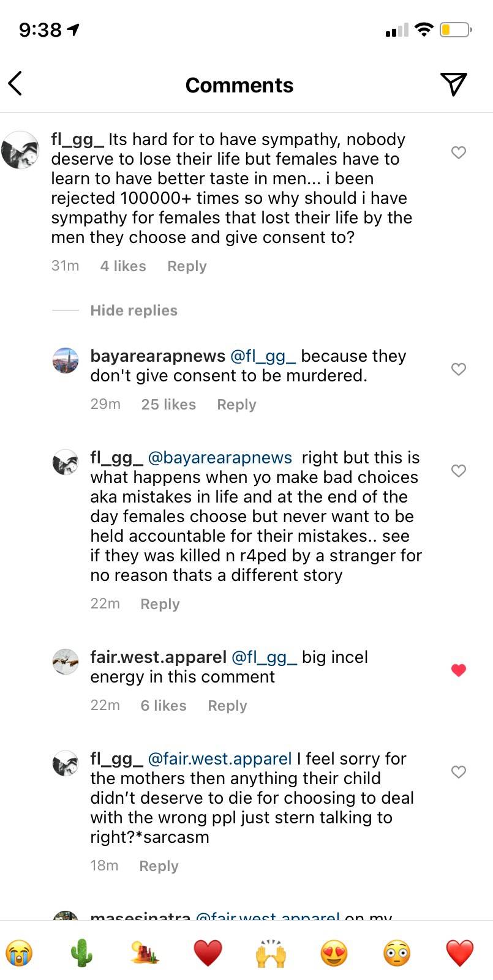
Task: Open the share paper plane icon
Action: point(454,85)
